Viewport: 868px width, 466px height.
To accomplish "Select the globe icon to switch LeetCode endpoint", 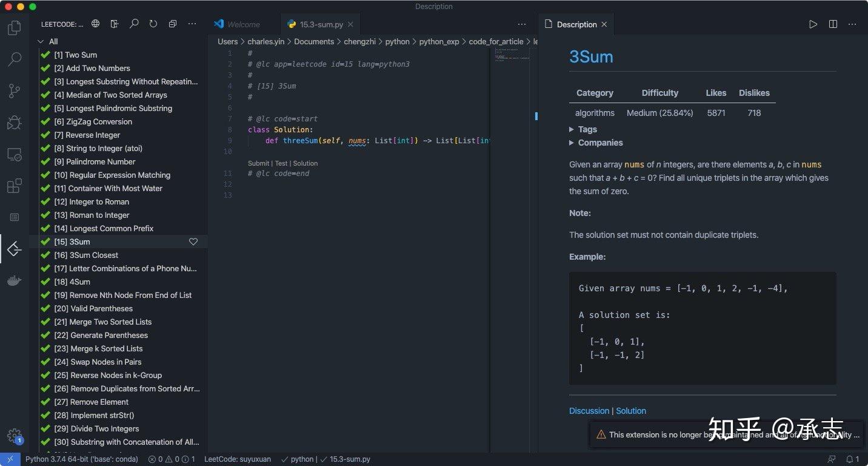I will tap(95, 24).
